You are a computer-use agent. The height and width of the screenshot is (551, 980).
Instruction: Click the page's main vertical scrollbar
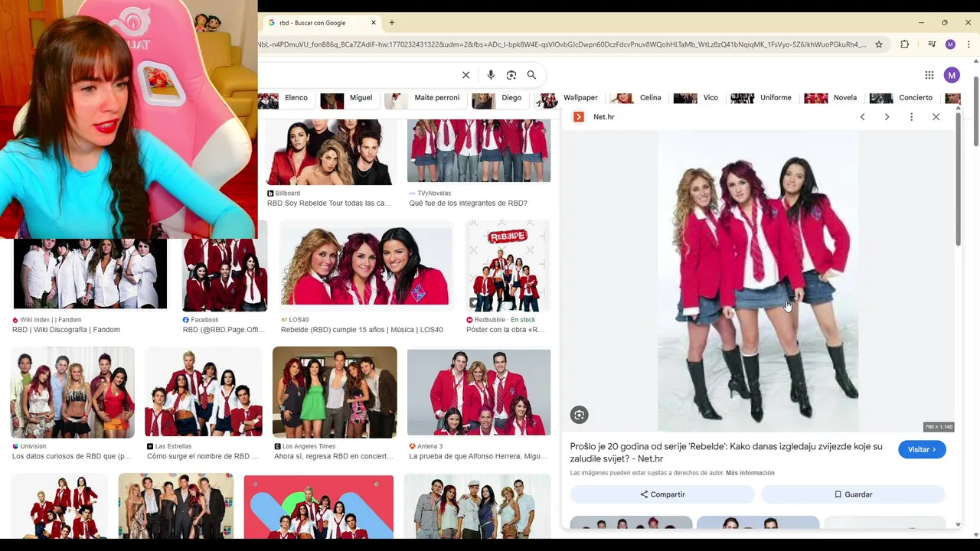click(x=975, y=111)
